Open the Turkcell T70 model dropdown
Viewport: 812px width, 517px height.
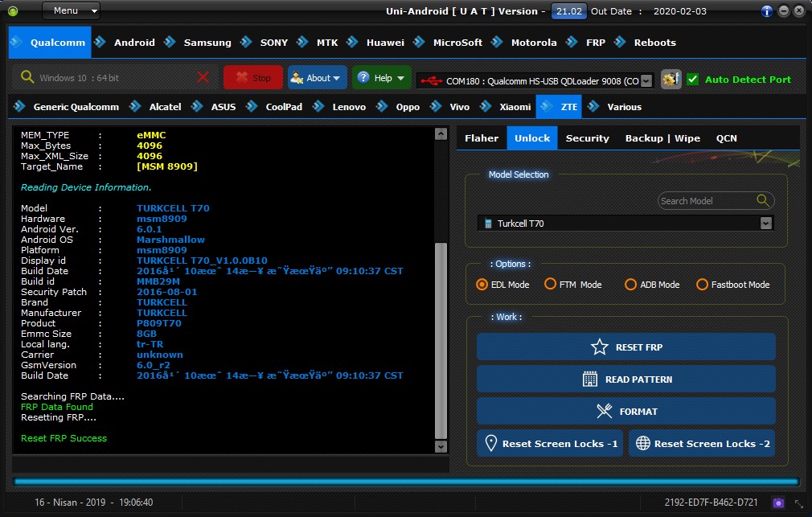coord(766,224)
